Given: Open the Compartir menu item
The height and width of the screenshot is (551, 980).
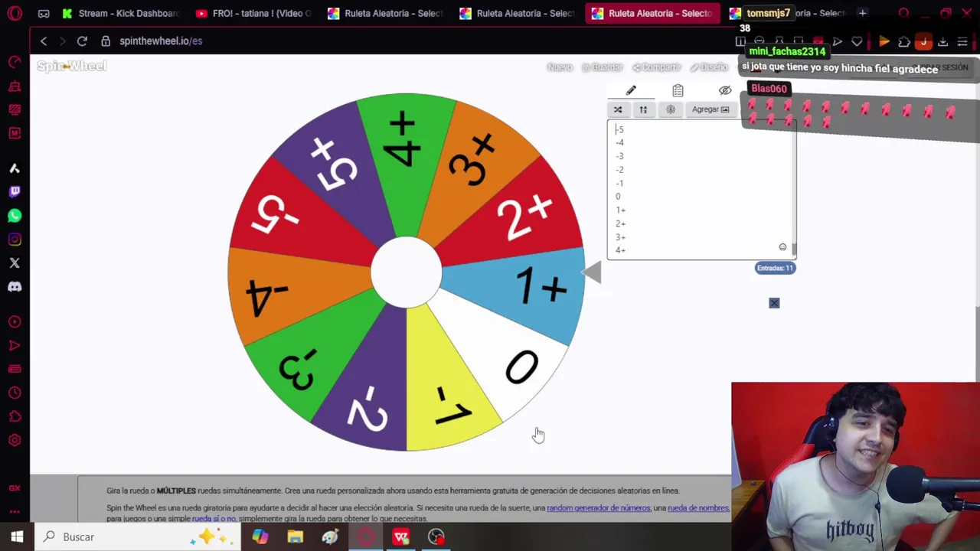Looking at the screenshot, I should click(656, 67).
